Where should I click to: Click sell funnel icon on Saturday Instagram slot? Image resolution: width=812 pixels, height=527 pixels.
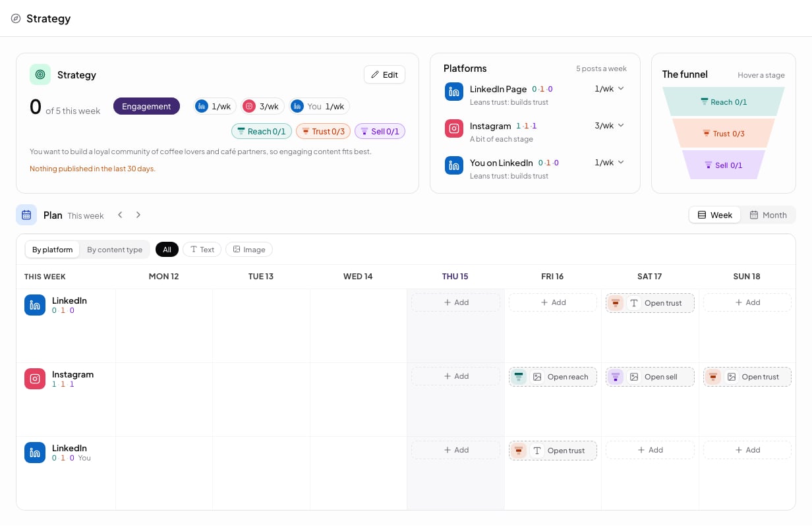[x=616, y=377]
